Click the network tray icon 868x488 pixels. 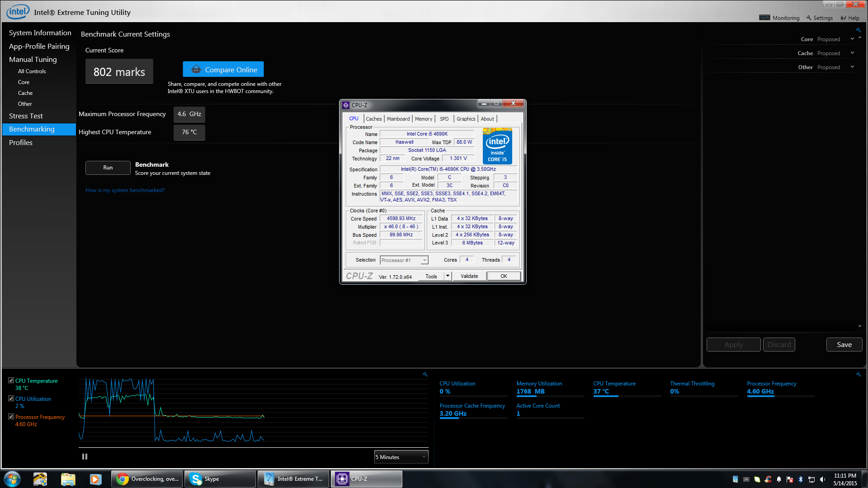[811, 479]
